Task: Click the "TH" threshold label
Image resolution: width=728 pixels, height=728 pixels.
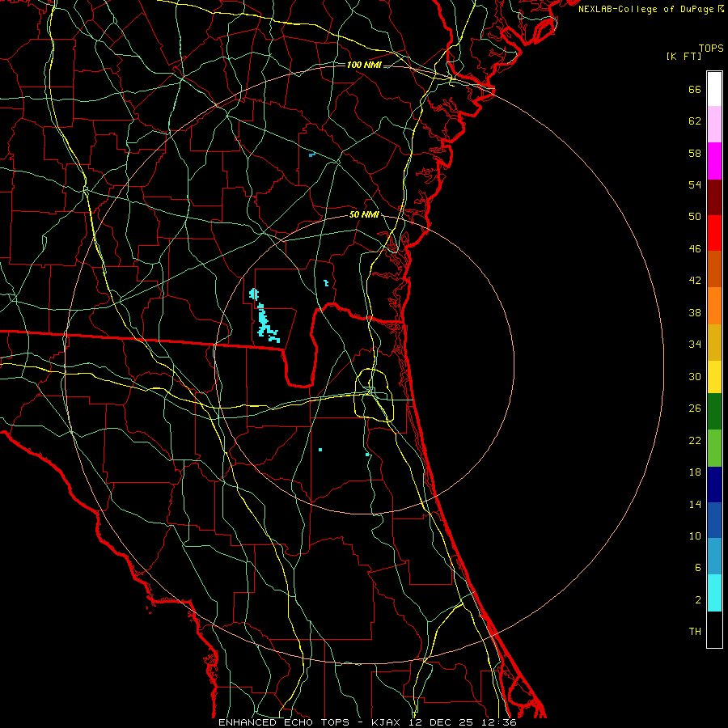Action: click(695, 632)
